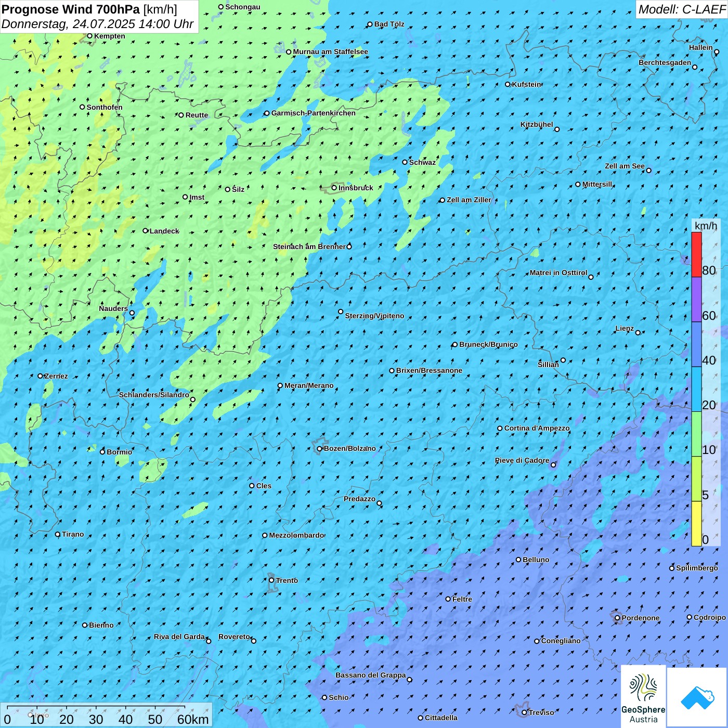
Task: Click the 'Steinach am Brenner' label
Action: click(309, 246)
